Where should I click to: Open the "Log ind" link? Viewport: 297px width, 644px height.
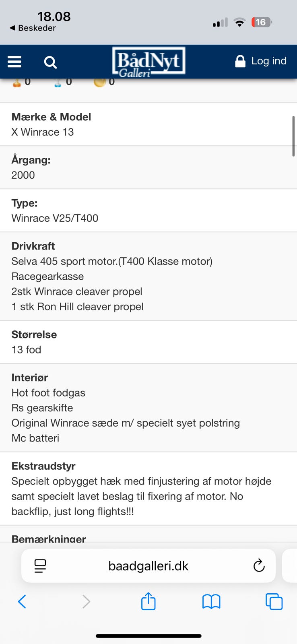coord(269,61)
